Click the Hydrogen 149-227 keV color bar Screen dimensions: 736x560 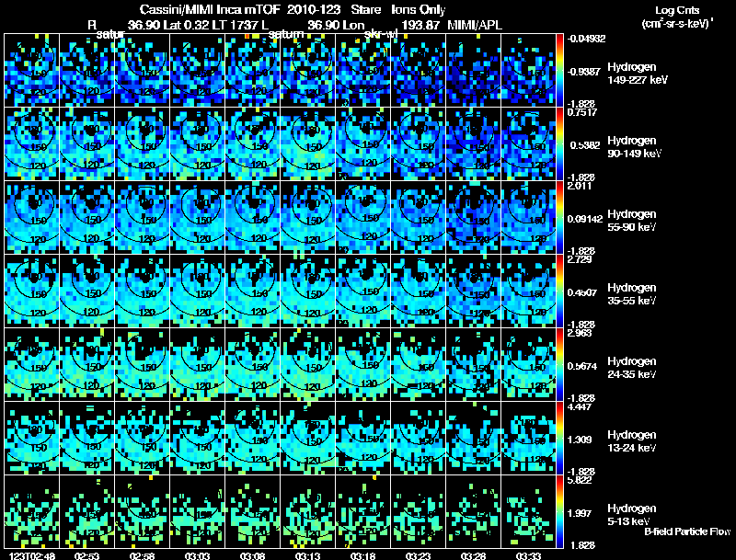coord(559,71)
